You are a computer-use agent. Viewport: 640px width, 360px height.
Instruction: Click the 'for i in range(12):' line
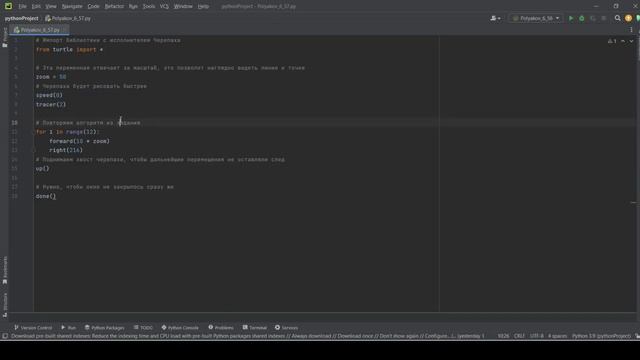tap(68, 132)
